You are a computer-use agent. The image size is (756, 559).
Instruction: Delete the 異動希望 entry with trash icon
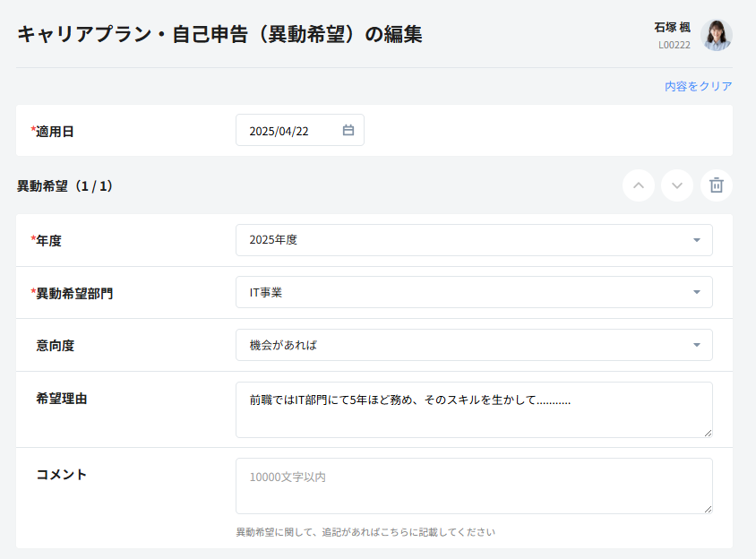click(717, 185)
